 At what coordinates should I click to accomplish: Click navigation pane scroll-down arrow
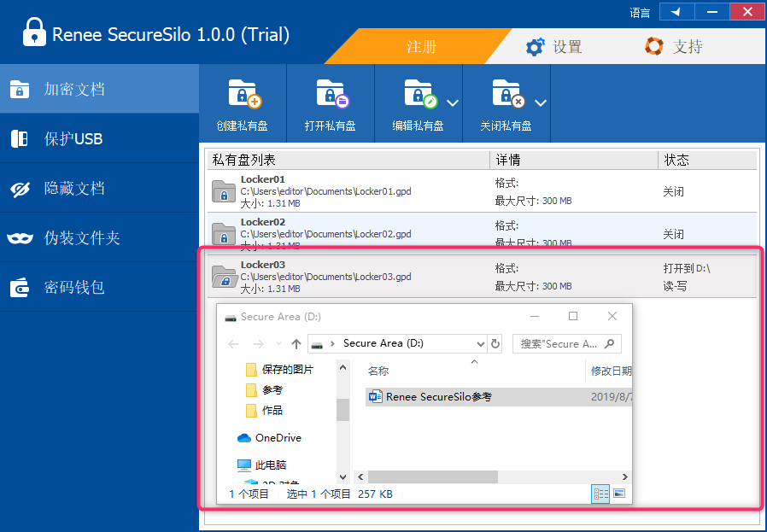tap(343, 477)
